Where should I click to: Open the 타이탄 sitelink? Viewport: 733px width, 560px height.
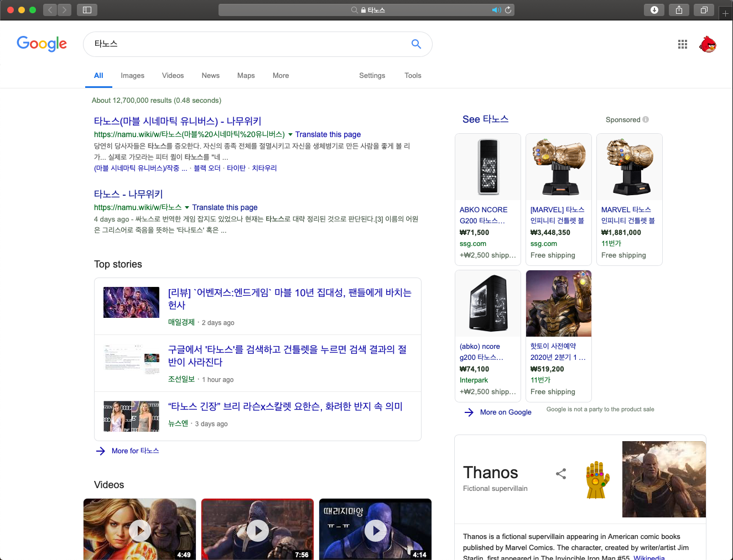coord(236,168)
